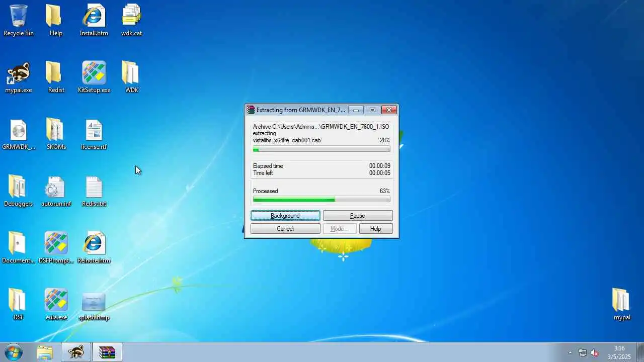This screenshot has width=644, height=362.
Task: Show hidden tray icons arrow
Action: click(x=570, y=353)
